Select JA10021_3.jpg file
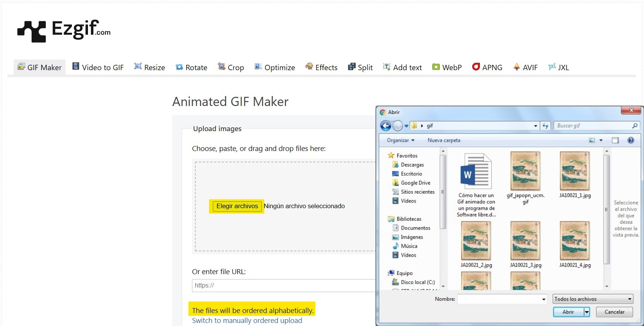Image resolution: width=644 pixels, height=326 pixels. [x=526, y=245]
